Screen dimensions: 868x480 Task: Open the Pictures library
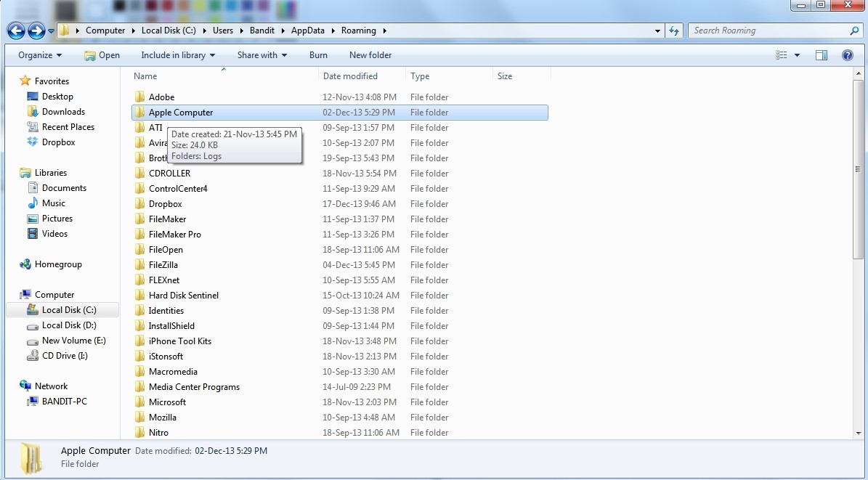pos(57,219)
